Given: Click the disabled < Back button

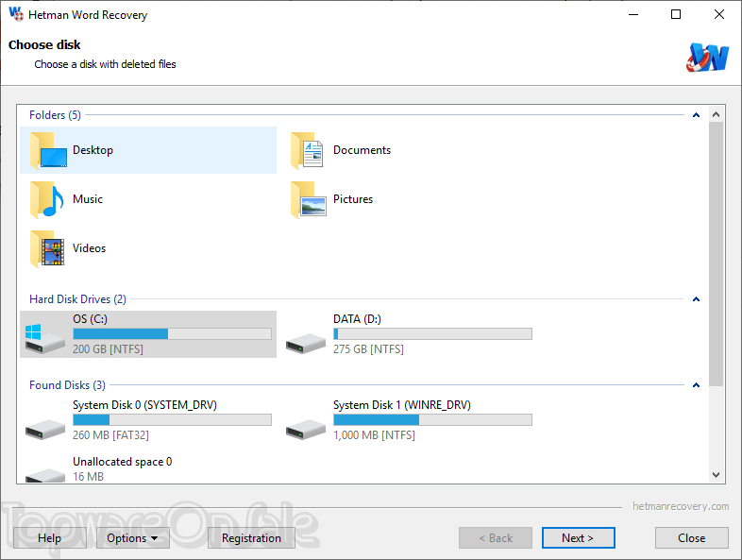Looking at the screenshot, I should point(496,537).
